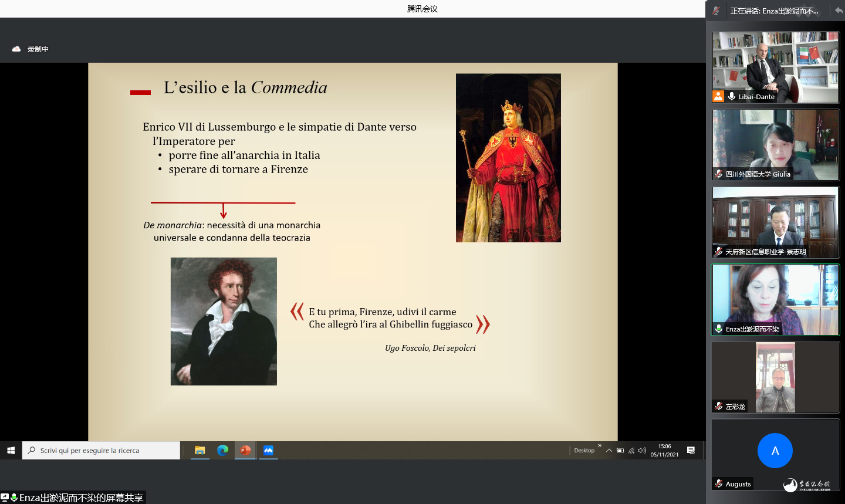This screenshot has height=504, width=845.
Task: Click Enza's active speaker video tile
Action: [775, 298]
